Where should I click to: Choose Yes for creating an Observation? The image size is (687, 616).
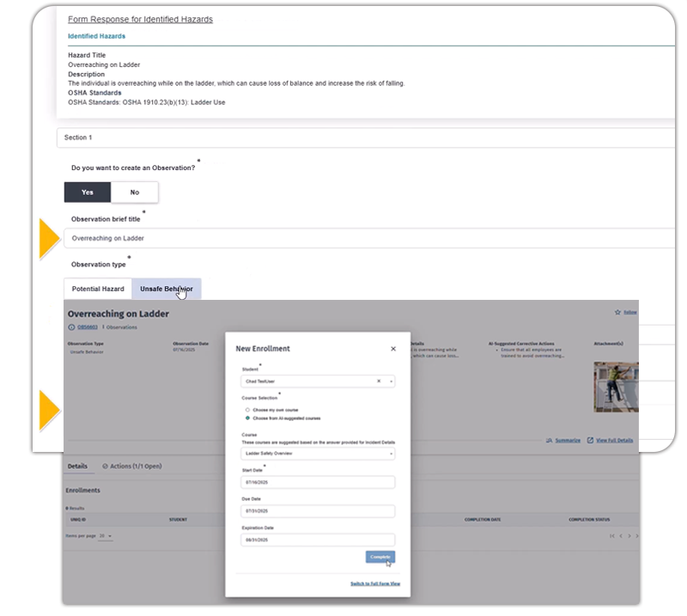tap(88, 192)
